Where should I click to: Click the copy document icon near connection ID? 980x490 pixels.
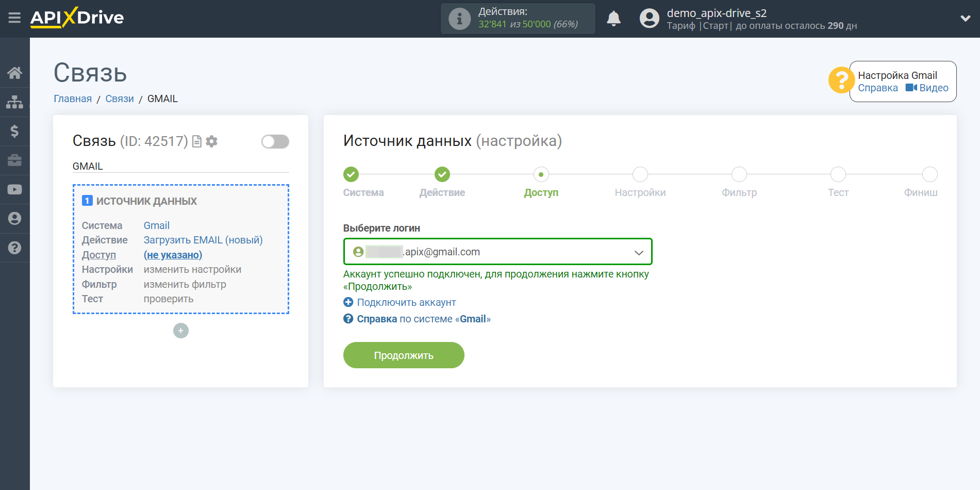click(196, 141)
